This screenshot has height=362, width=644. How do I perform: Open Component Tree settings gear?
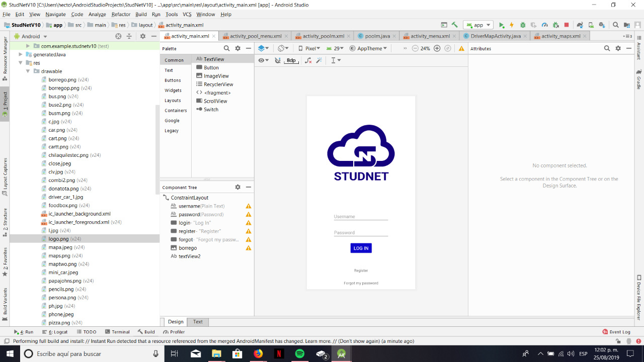tap(238, 187)
